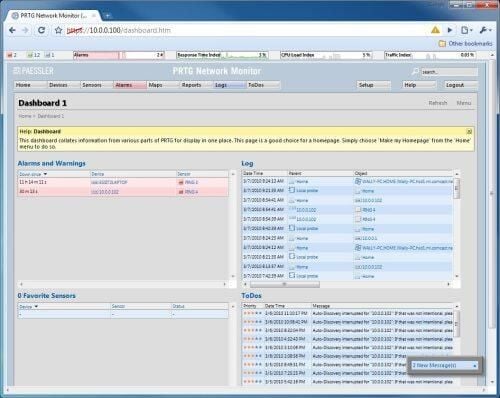The width and height of the screenshot is (500, 398).
Task: Open the Maps menu
Action: [x=163, y=85]
